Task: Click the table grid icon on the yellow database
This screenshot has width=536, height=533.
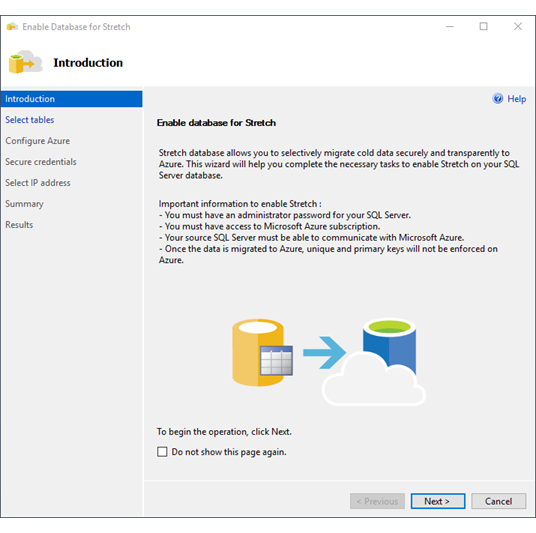Action: tap(276, 361)
